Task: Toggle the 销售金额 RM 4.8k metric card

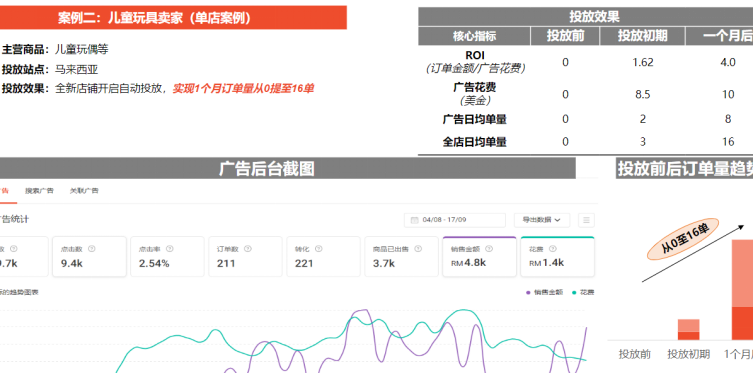Action: point(479,256)
